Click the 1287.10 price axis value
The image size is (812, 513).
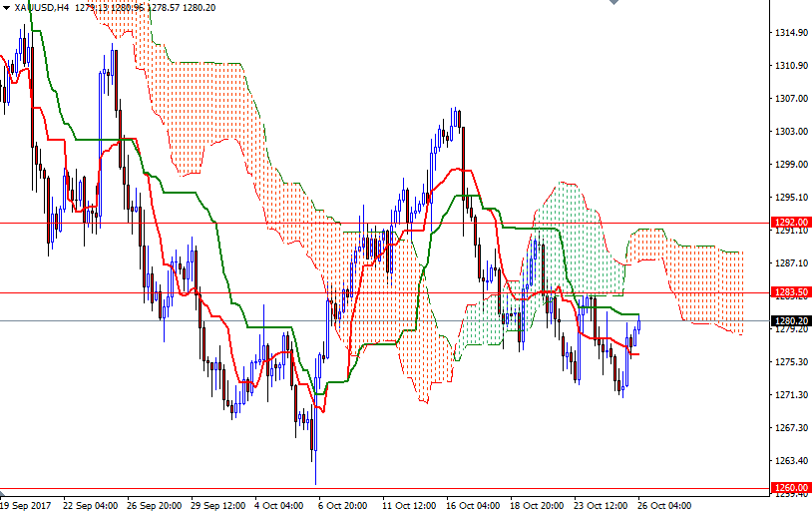coord(791,263)
